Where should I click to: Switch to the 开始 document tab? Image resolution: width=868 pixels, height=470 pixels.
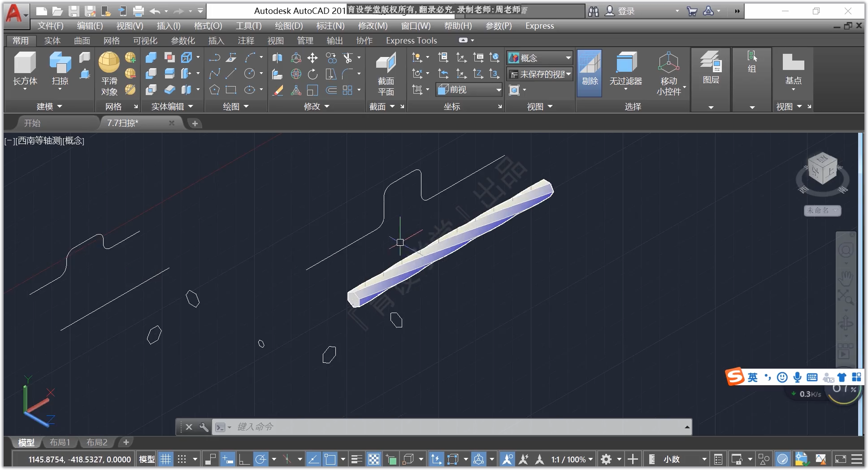coord(32,123)
